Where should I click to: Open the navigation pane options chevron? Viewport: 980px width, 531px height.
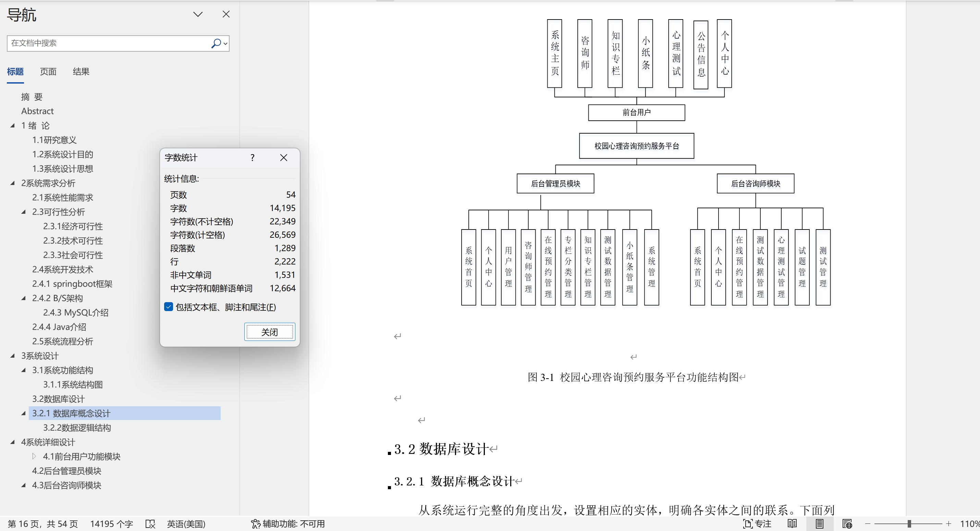tap(198, 14)
